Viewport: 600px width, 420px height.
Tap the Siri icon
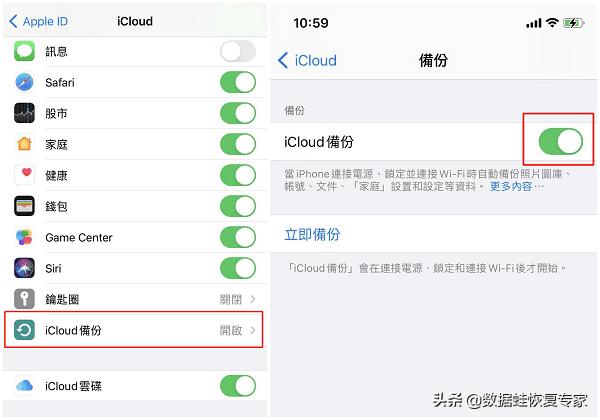click(24, 268)
